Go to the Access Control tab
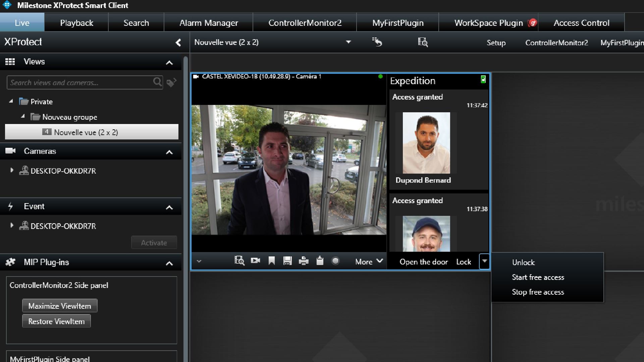The height and width of the screenshot is (362, 644). 581,22
